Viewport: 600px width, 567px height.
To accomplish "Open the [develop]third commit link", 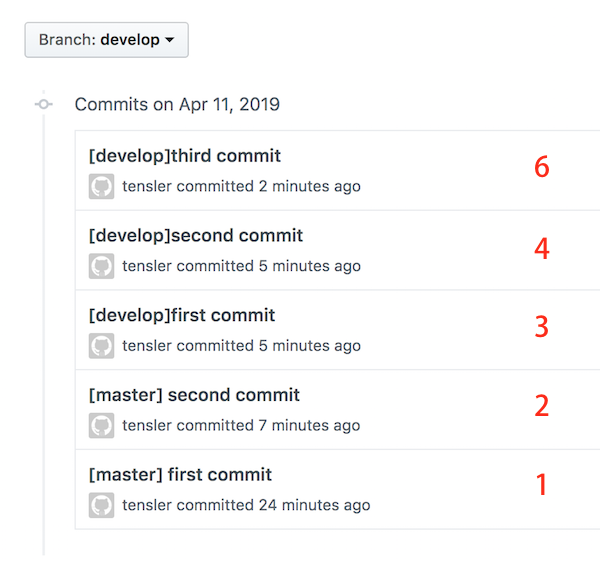I will 185,156.
